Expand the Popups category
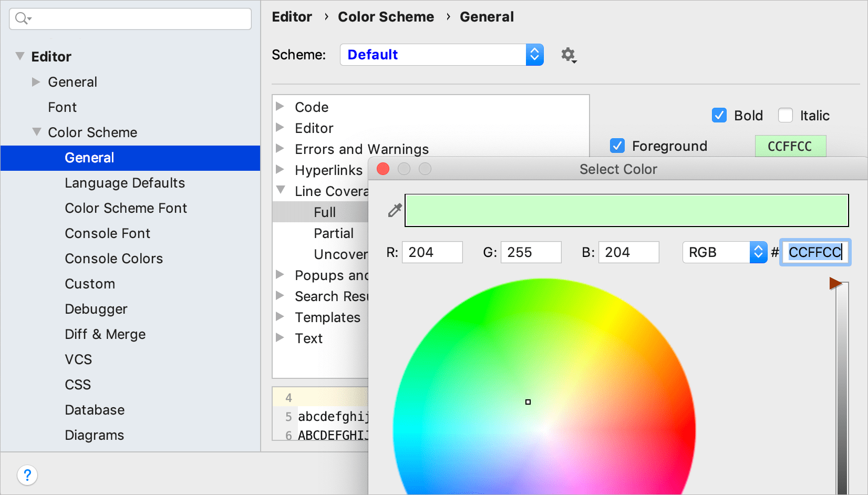Image resolution: width=868 pixels, height=495 pixels. (280, 275)
